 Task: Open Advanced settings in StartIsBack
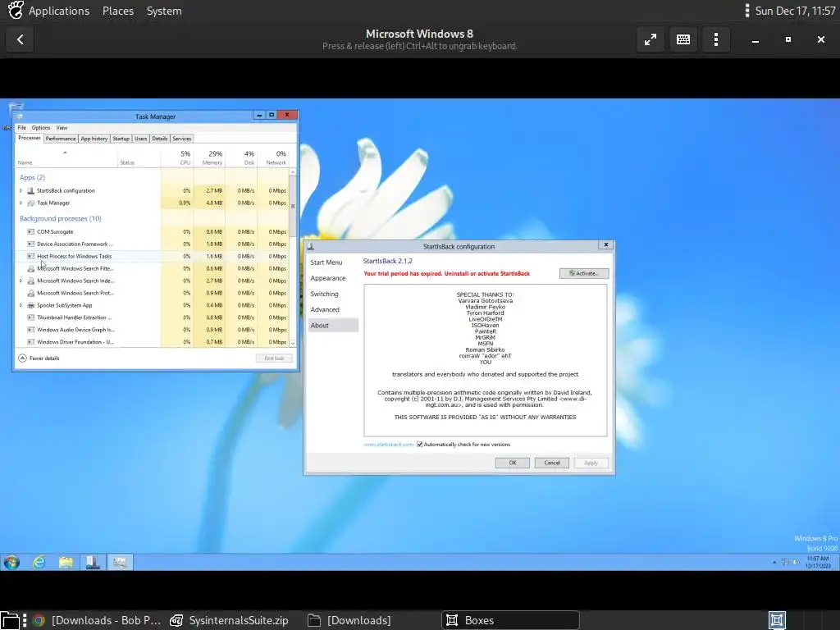(325, 309)
